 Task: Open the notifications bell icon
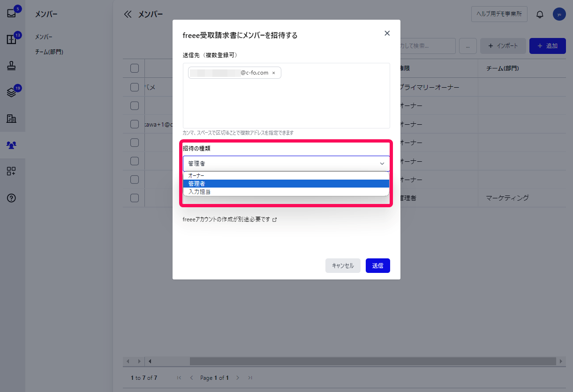[x=540, y=14]
